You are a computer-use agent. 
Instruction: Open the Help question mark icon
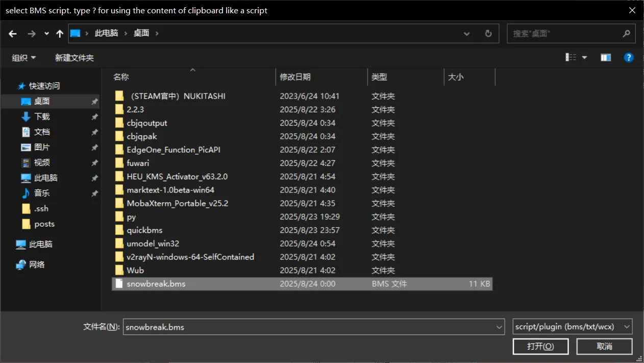629,58
